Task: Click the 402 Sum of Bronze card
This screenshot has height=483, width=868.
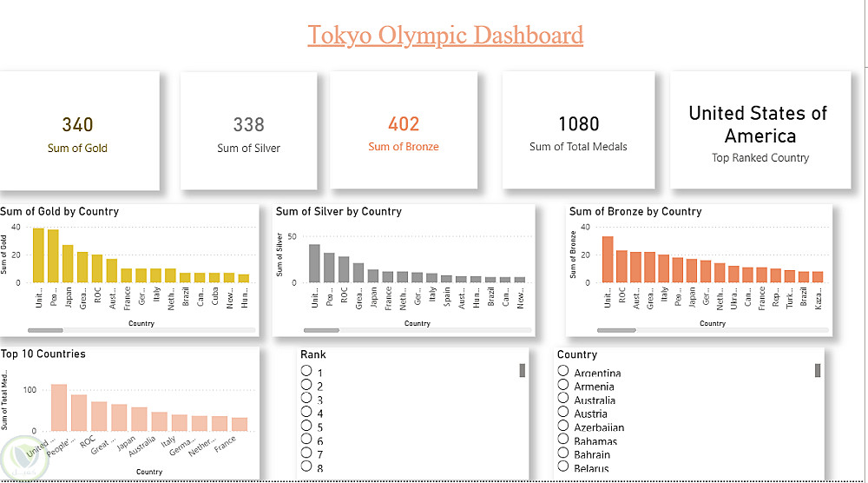Action: (x=404, y=130)
